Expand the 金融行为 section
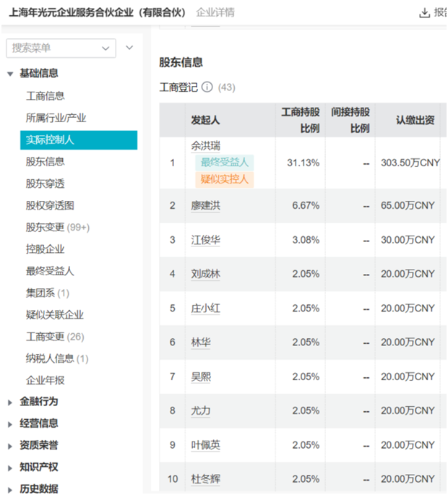The image size is (448, 495). tap(10, 403)
